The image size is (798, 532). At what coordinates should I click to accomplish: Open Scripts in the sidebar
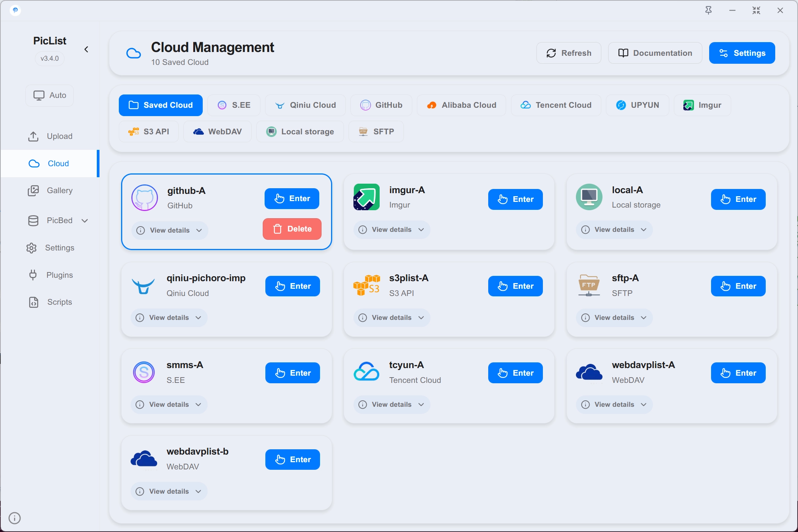coord(50,302)
